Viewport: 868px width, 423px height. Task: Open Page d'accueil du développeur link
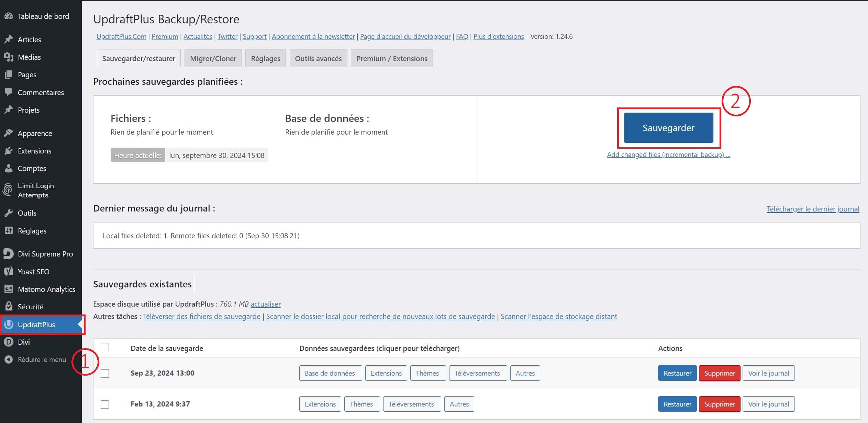click(405, 36)
